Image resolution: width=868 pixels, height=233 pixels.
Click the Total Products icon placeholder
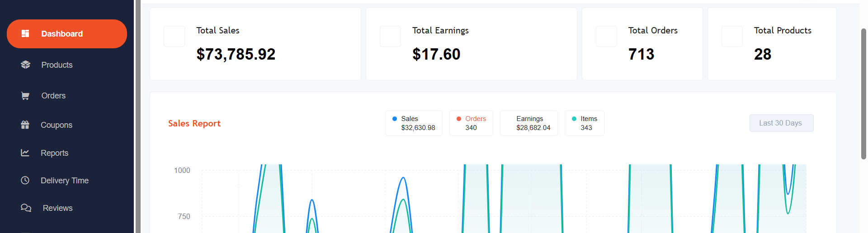point(732,36)
